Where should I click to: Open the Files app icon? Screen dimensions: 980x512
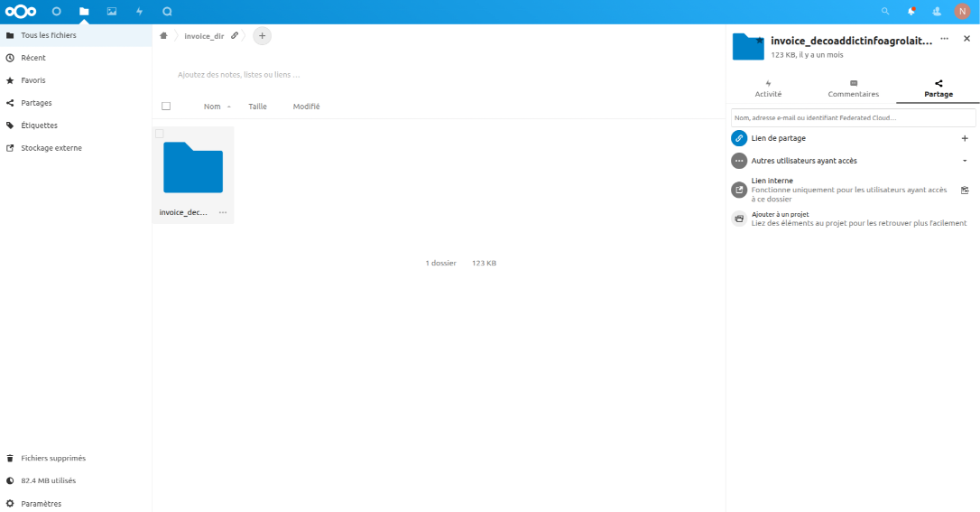[x=84, y=11]
